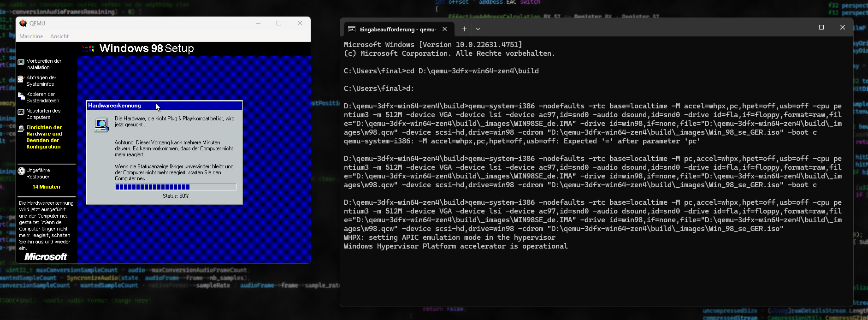Click the 'Status: 60%' text
868x320 pixels.
coord(176,196)
